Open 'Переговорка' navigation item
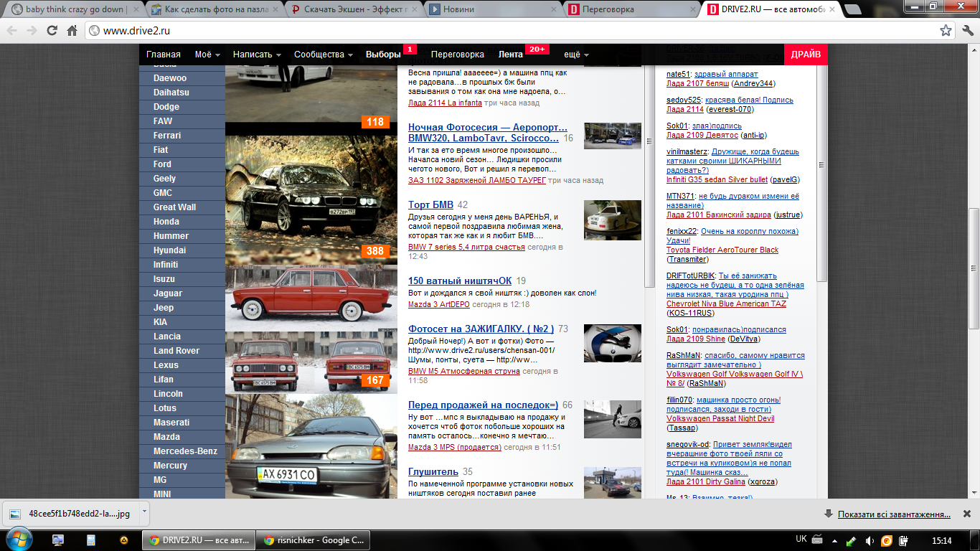Image resolution: width=980 pixels, height=551 pixels. (x=458, y=55)
